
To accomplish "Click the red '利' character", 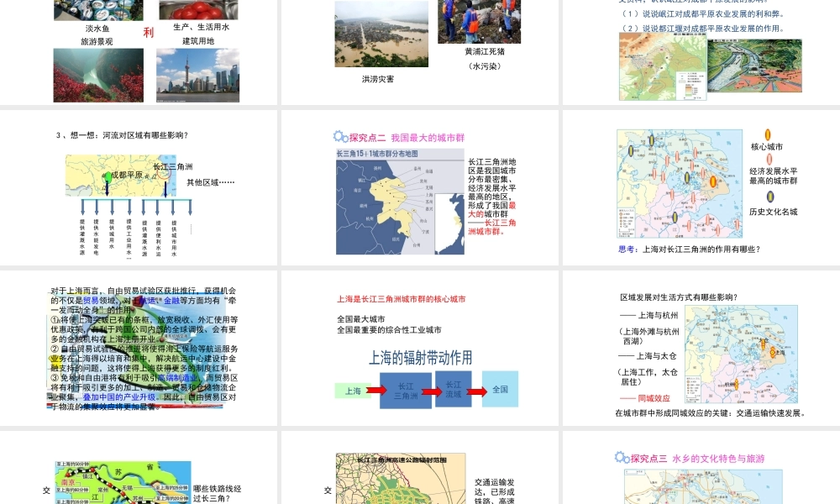I will pyautogui.click(x=149, y=33).
